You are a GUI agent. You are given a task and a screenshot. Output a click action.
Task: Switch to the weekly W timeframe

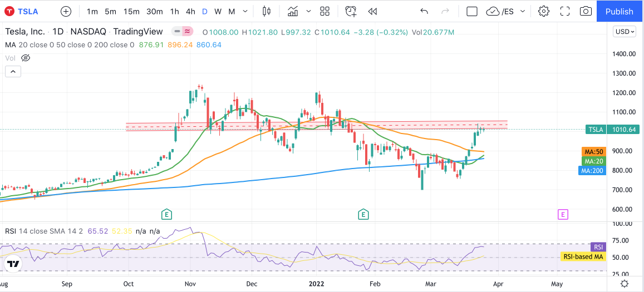[x=218, y=12]
